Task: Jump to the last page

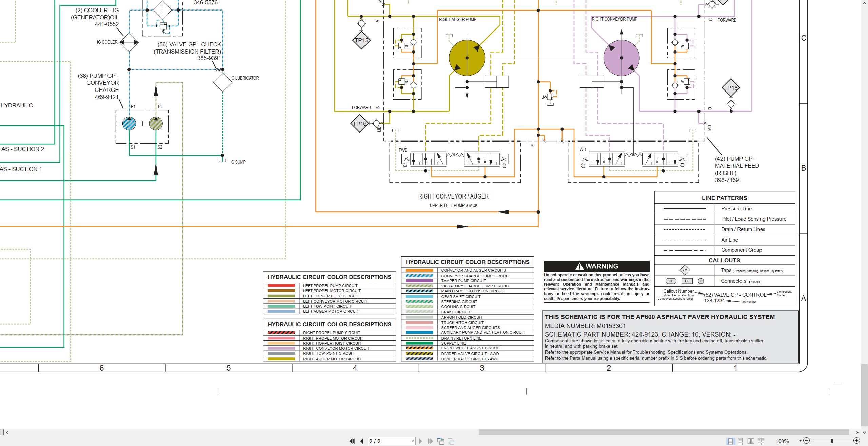Action: tap(430, 441)
